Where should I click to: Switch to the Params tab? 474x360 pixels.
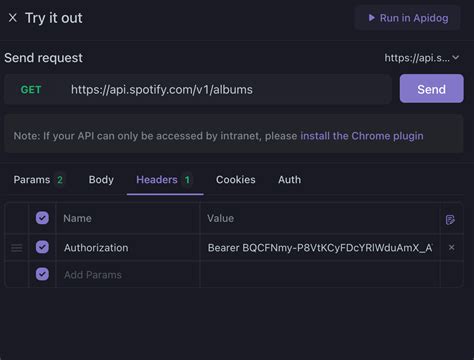pyautogui.click(x=38, y=180)
